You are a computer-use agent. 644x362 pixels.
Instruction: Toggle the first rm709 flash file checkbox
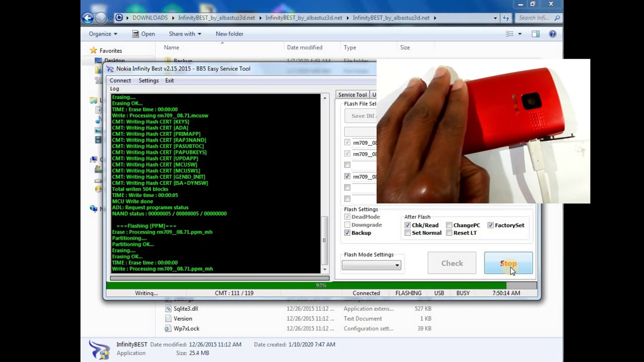(347, 143)
